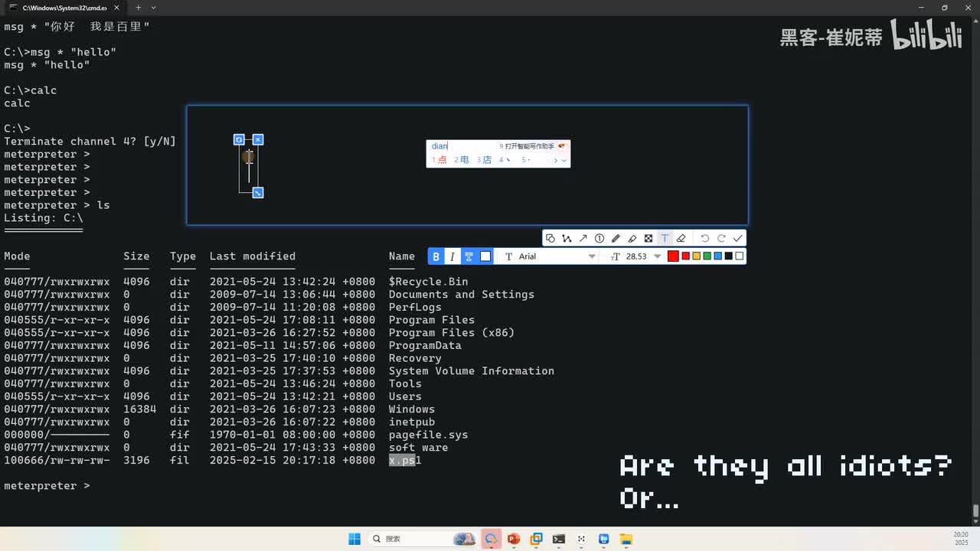
Task: Open the VMware app on taskbar
Action: pyautogui.click(x=537, y=539)
